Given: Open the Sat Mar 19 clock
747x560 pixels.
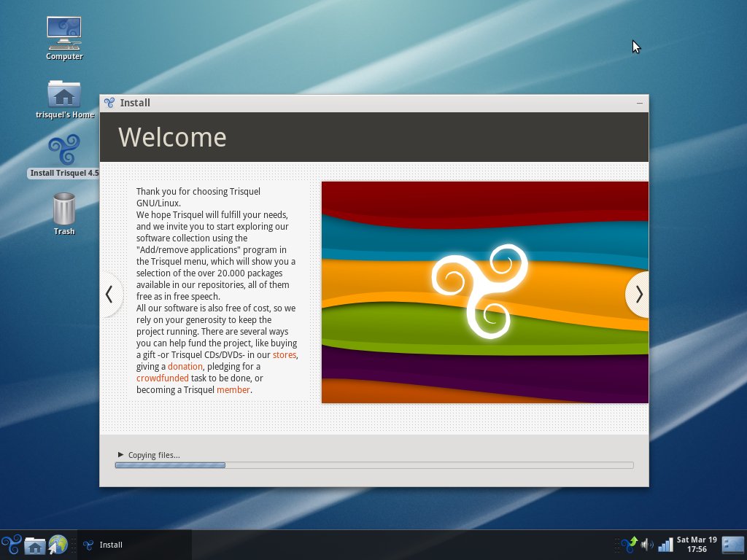Looking at the screenshot, I should click(x=697, y=544).
